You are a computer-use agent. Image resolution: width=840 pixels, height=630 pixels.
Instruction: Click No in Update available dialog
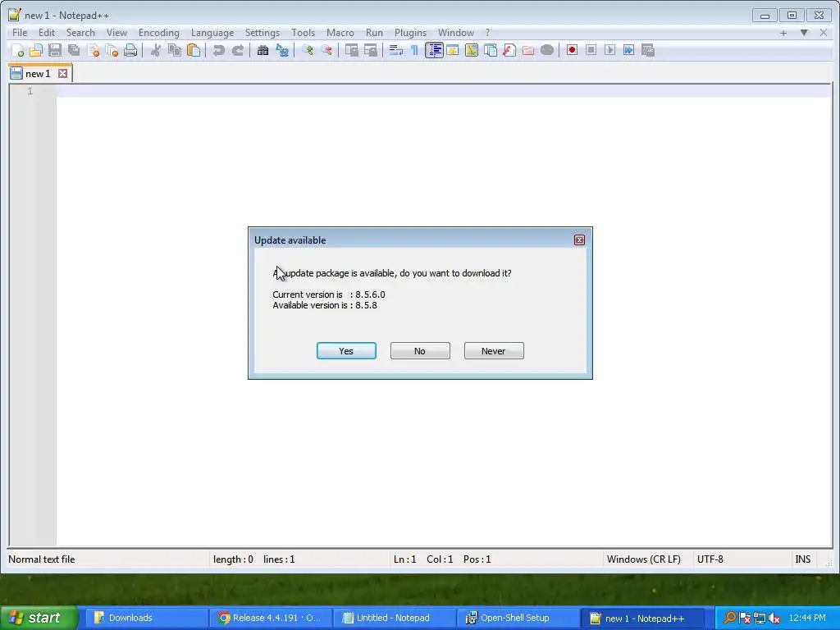[x=420, y=351]
